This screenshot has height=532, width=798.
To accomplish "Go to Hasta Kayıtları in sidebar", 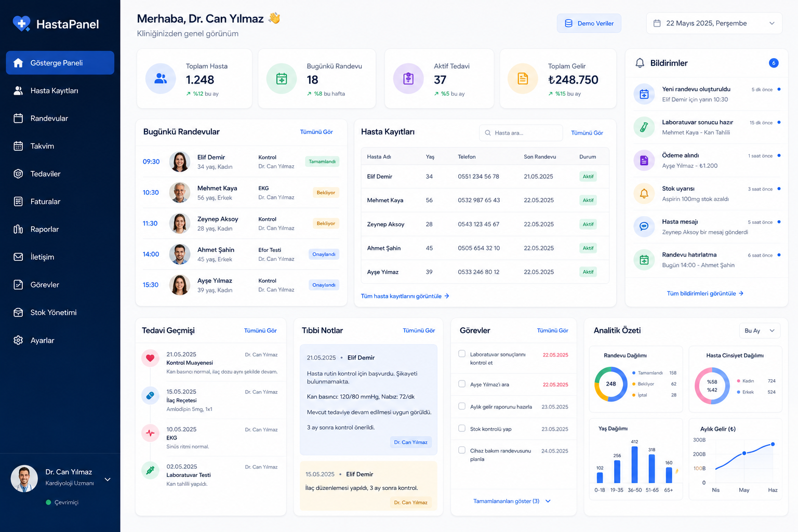I will click(x=60, y=90).
